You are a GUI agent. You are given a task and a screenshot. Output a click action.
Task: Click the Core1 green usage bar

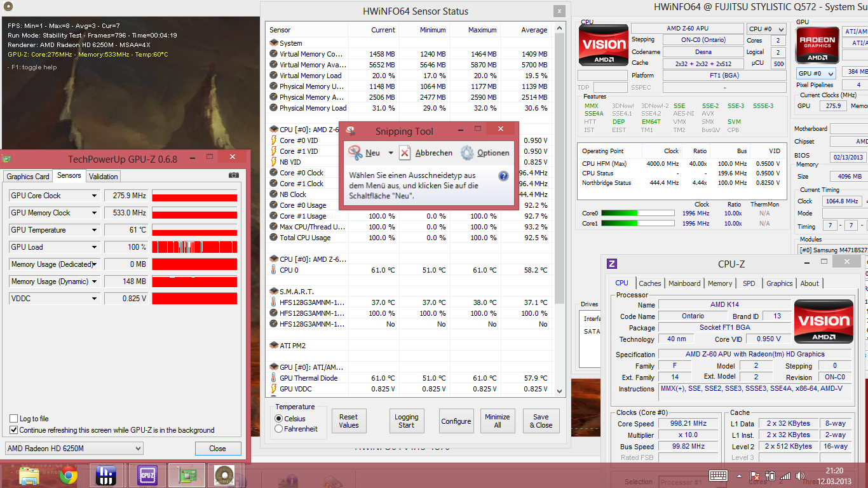[638, 223]
